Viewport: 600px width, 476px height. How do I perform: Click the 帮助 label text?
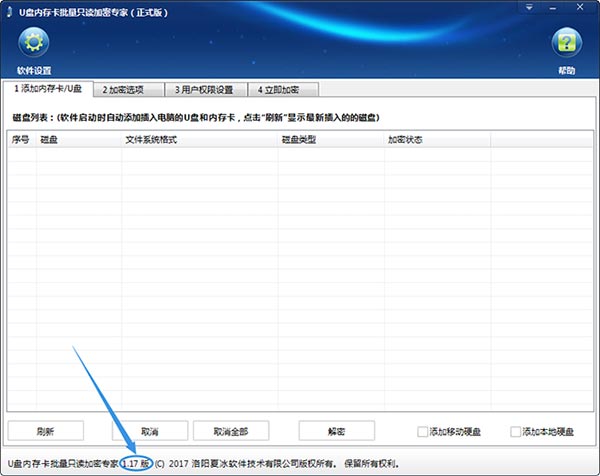tap(567, 70)
